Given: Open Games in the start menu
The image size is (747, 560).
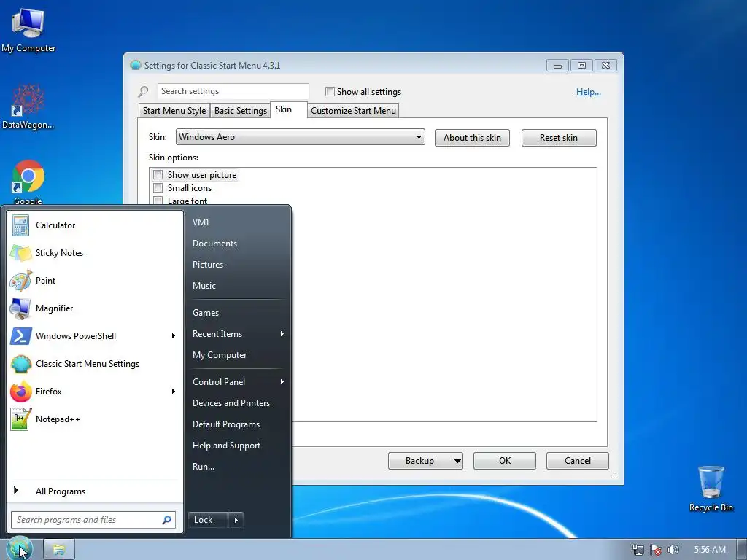Looking at the screenshot, I should coord(239,313).
